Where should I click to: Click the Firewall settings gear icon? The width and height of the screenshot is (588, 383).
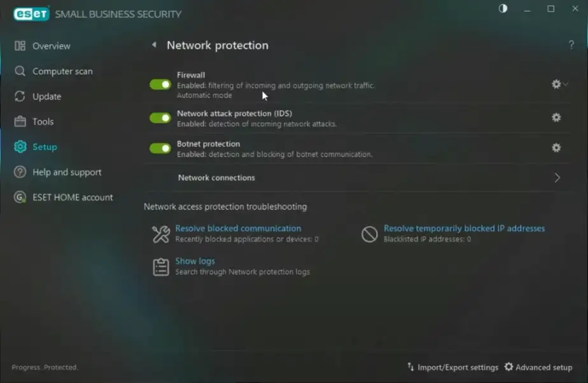tap(556, 84)
